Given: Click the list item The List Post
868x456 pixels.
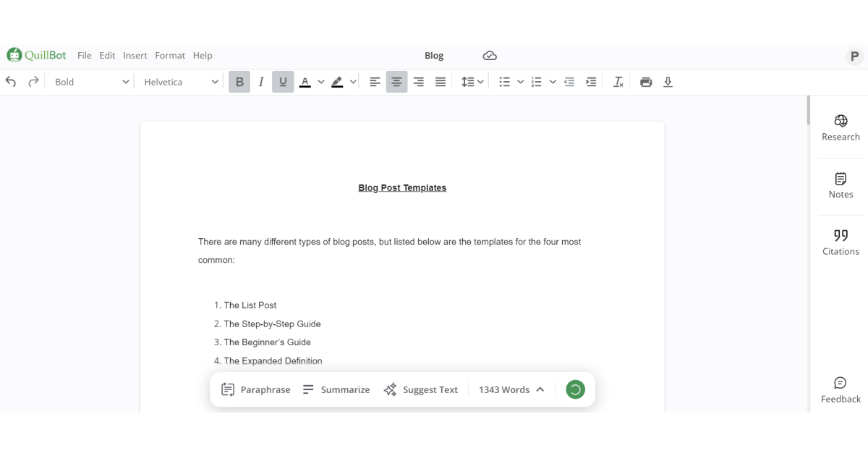Looking at the screenshot, I should click(x=250, y=305).
